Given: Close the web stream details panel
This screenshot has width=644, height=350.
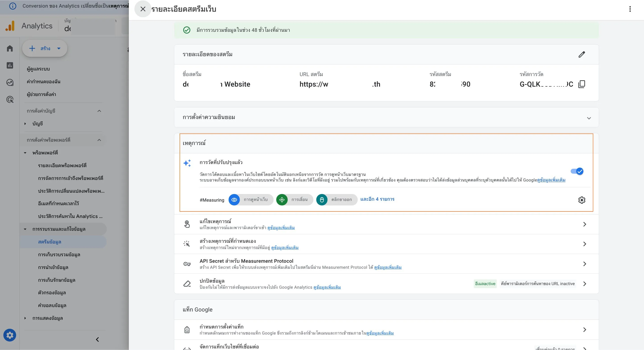Looking at the screenshot, I should point(143,9).
